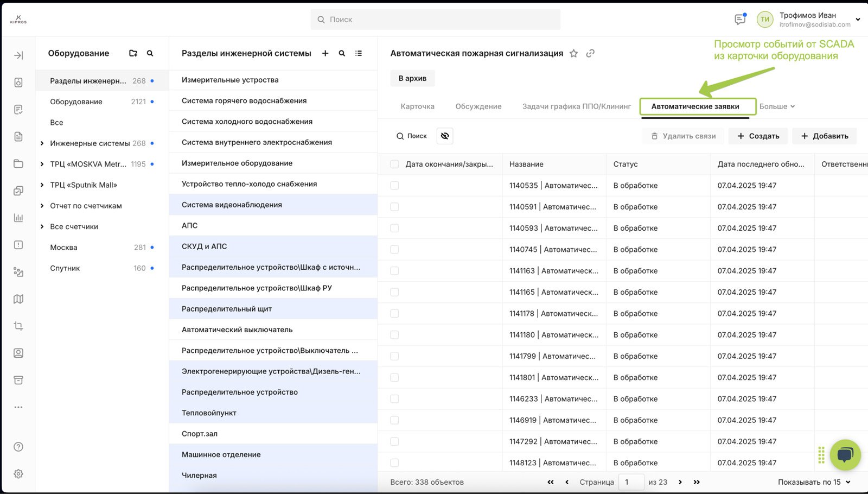Image resolution: width=868 pixels, height=494 pixels.
Task: Open the folder icon in left sidebar
Action: [18, 163]
